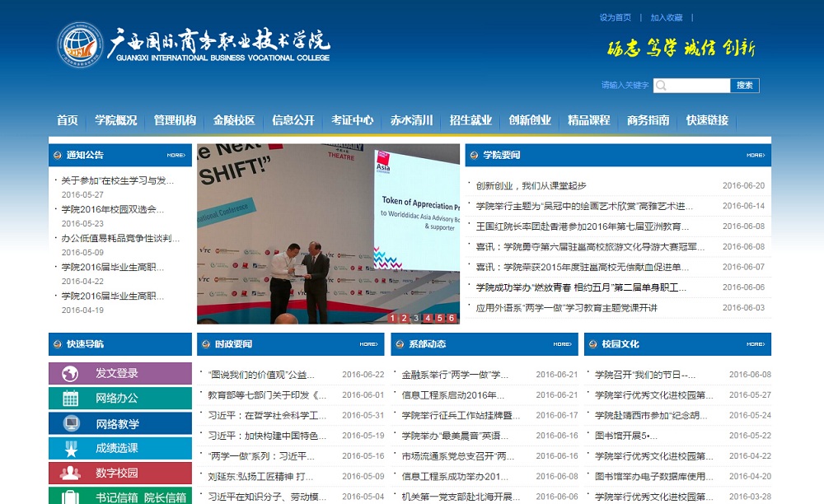Go to slide 1 of the carousel
The image size is (824, 504).
pos(392,318)
